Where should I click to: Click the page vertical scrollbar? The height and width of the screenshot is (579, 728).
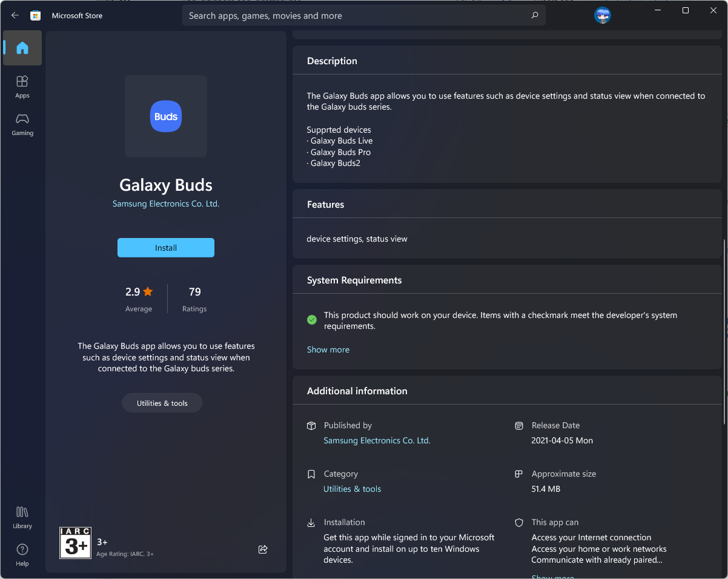coord(725,333)
